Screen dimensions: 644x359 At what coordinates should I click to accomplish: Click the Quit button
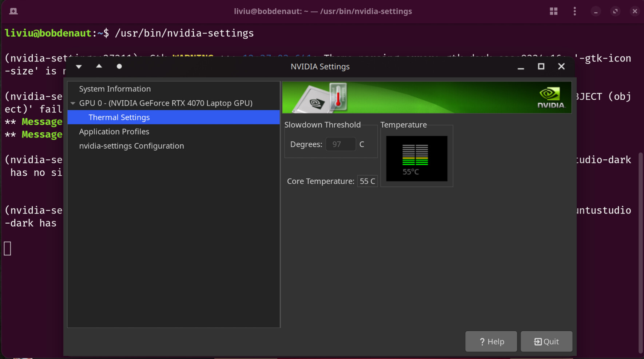[x=546, y=342]
